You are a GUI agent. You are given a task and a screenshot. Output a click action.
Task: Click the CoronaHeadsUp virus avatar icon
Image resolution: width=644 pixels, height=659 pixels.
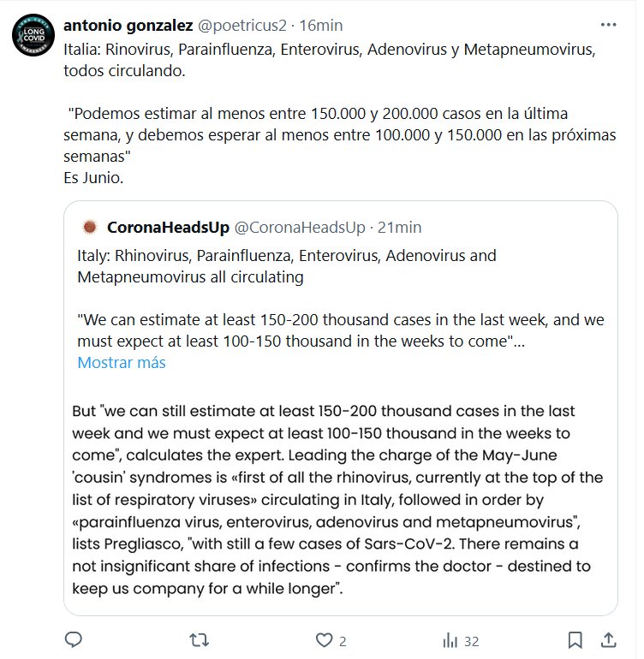[89, 227]
